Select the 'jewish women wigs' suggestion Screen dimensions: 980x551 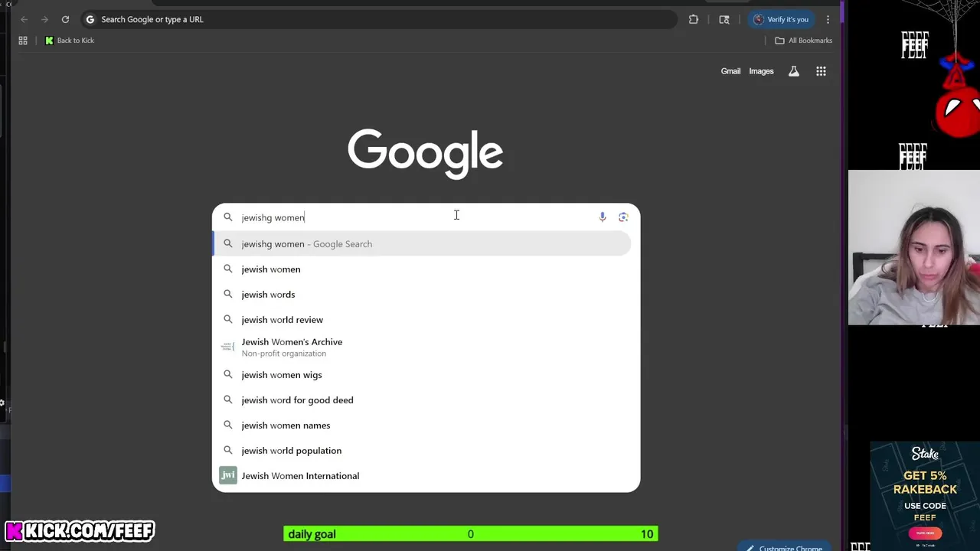421,375
